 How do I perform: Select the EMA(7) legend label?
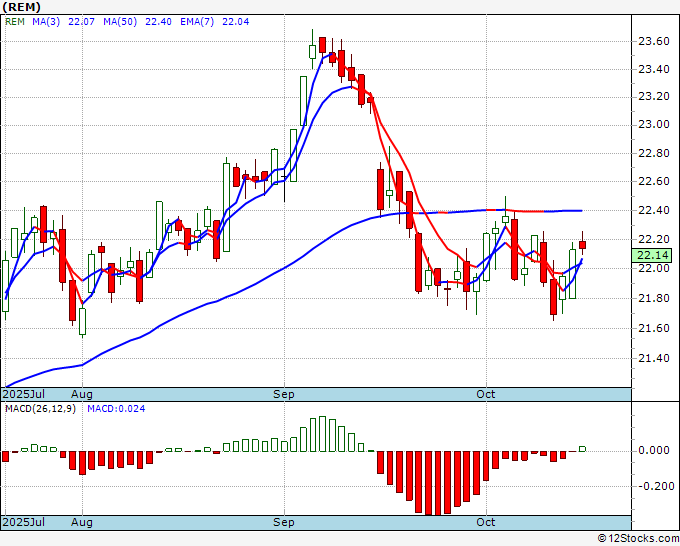(197, 22)
